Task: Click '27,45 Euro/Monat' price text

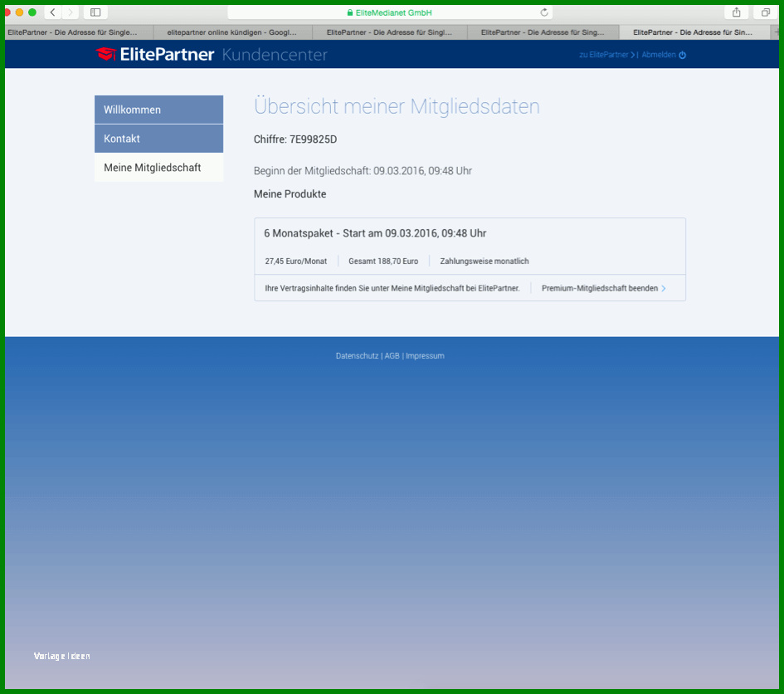Action: click(x=296, y=261)
